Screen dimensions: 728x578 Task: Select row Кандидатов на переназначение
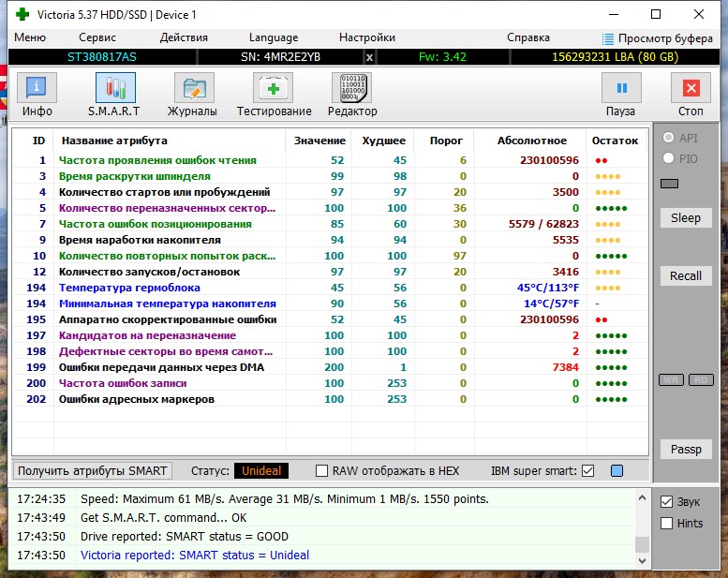point(330,335)
